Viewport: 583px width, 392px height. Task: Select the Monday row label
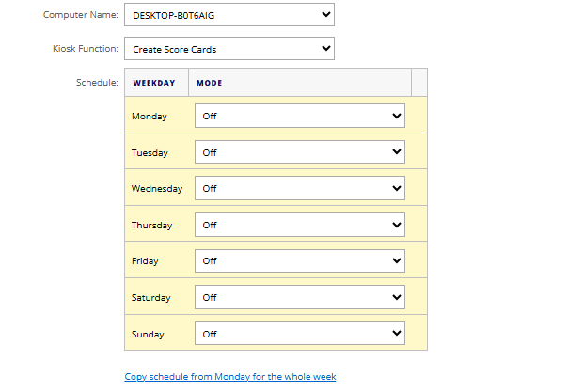150,117
